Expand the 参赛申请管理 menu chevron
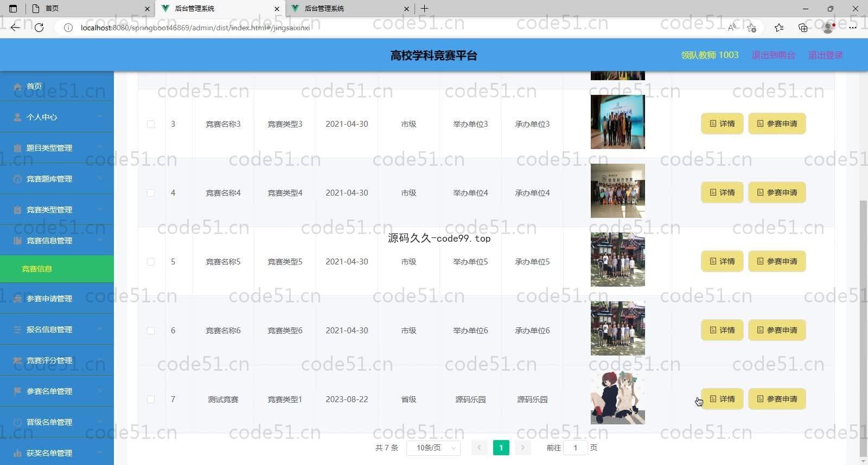868x465 pixels. click(x=100, y=298)
